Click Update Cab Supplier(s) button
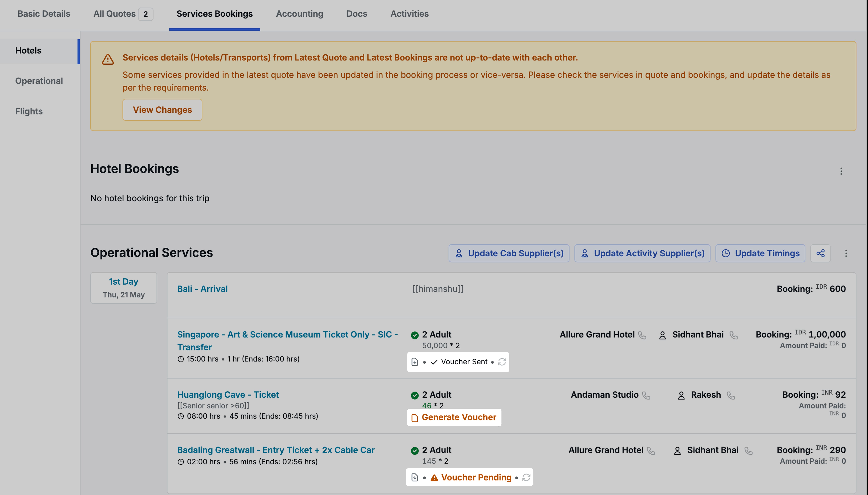This screenshot has width=868, height=495. (x=509, y=253)
